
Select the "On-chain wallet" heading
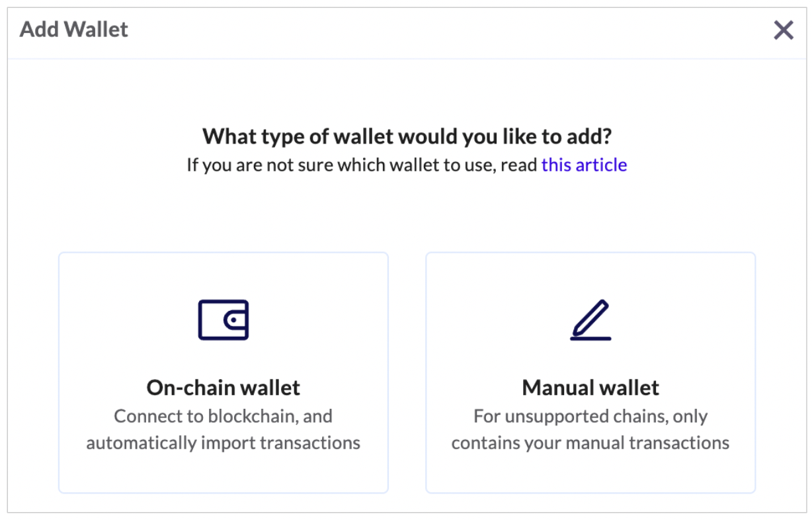click(223, 387)
